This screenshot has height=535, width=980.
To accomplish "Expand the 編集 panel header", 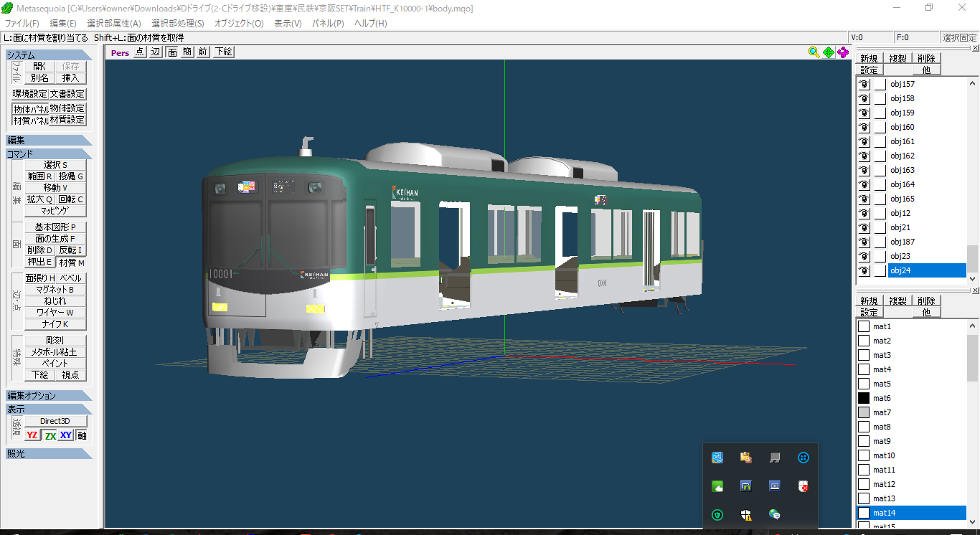I will pyautogui.click(x=49, y=141).
